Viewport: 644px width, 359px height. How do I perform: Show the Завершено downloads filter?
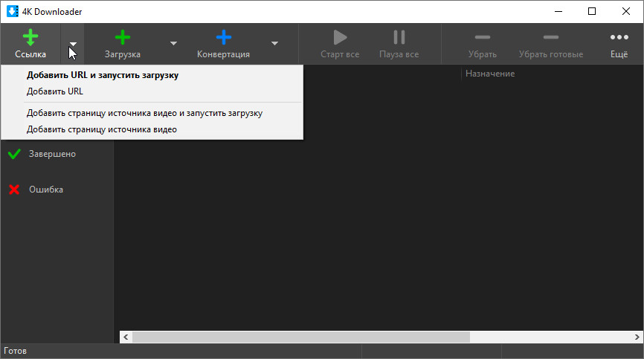pyautogui.click(x=51, y=154)
